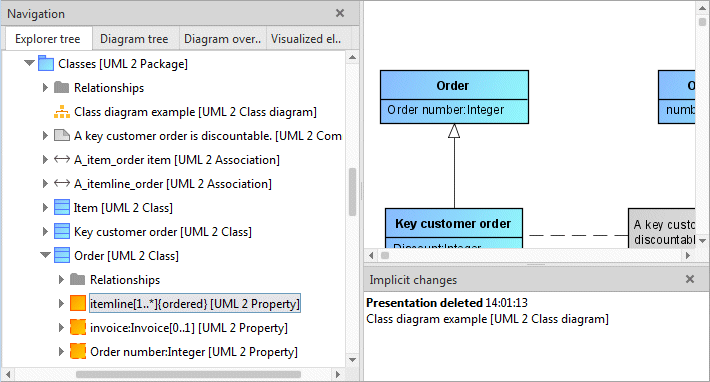The width and height of the screenshot is (710, 382).
Task: Click the Presentation deleted 14:01:13 entry
Action: pos(446,302)
